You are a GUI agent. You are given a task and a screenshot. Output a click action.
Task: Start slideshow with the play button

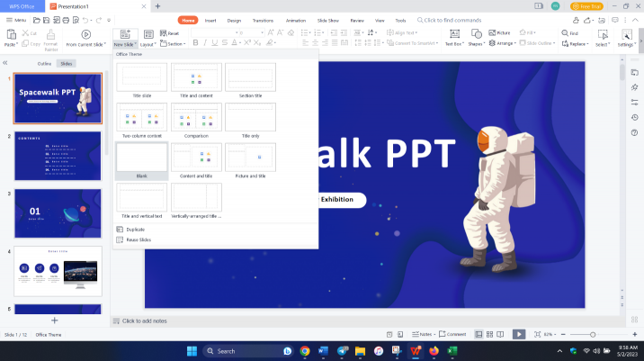pos(518,334)
